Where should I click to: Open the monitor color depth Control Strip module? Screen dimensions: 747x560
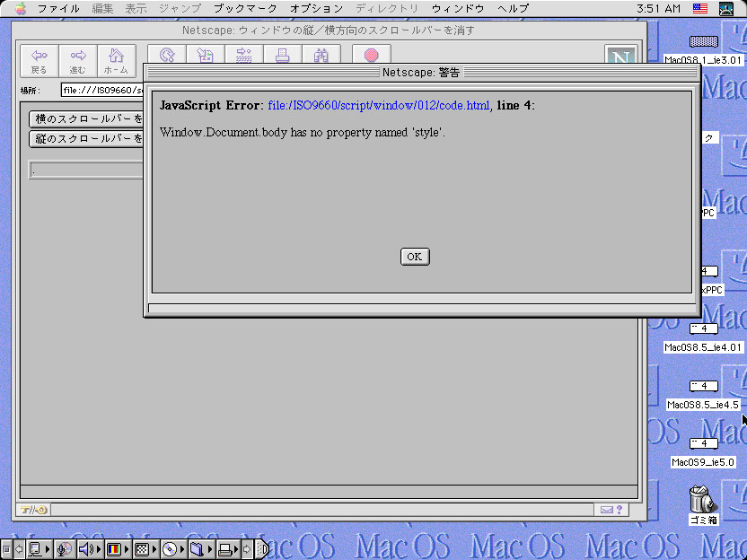point(118,549)
